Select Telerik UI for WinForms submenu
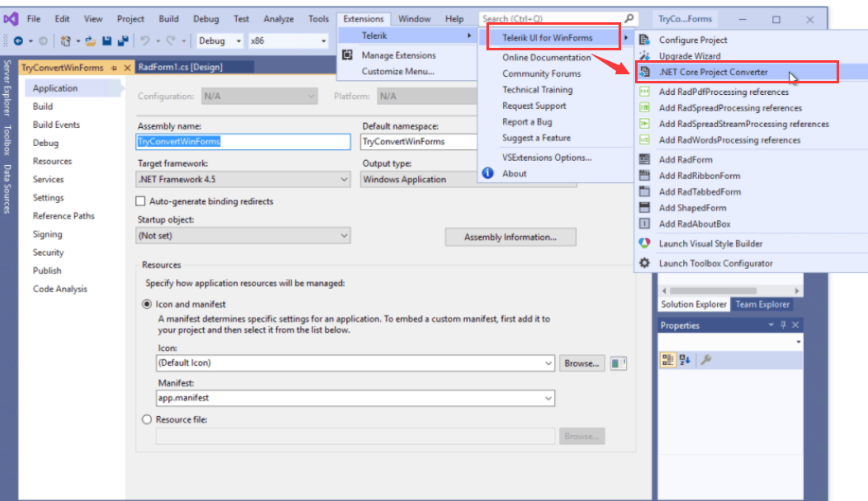This screenshot has height=501, width=868. pos(553,38)
